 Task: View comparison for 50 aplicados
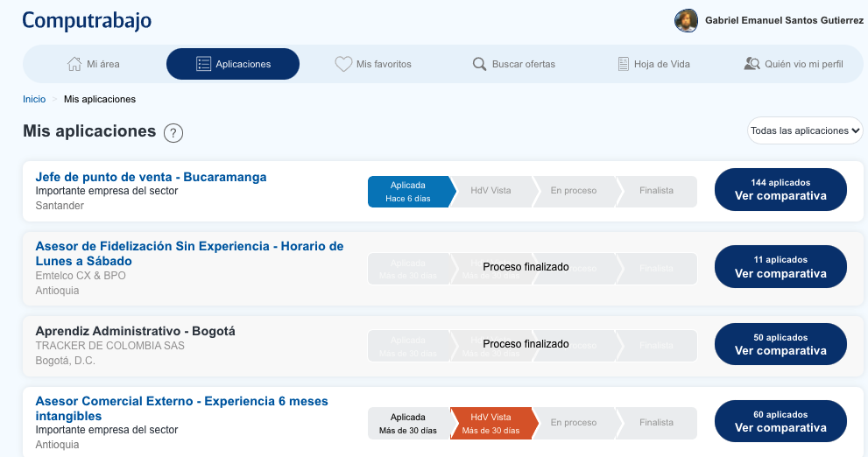(x=780, y=344)
